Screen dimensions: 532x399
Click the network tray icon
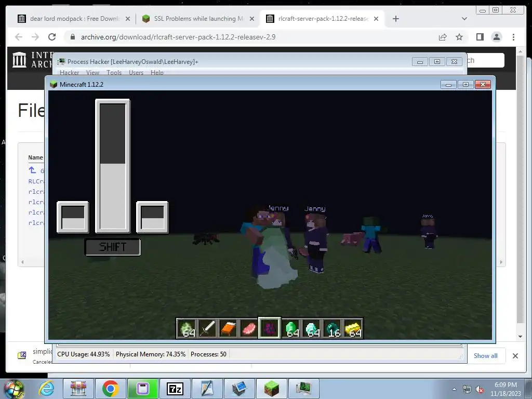click(467, 390)
